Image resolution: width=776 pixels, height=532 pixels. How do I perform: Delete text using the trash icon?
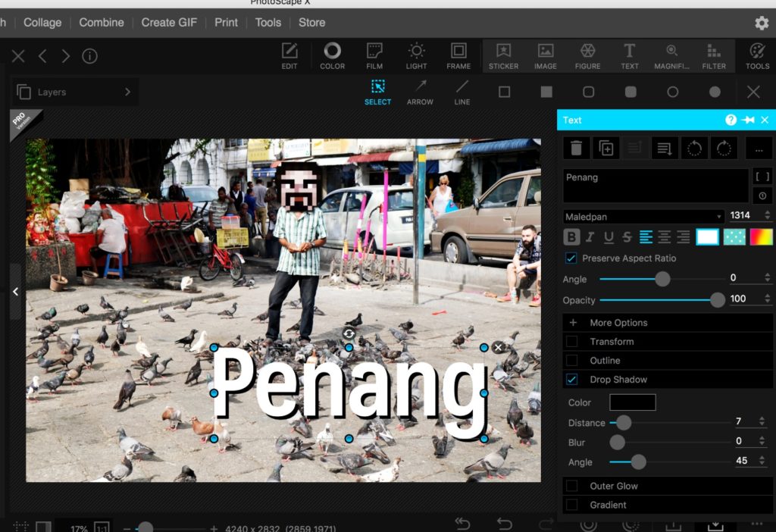pos(576,148)
